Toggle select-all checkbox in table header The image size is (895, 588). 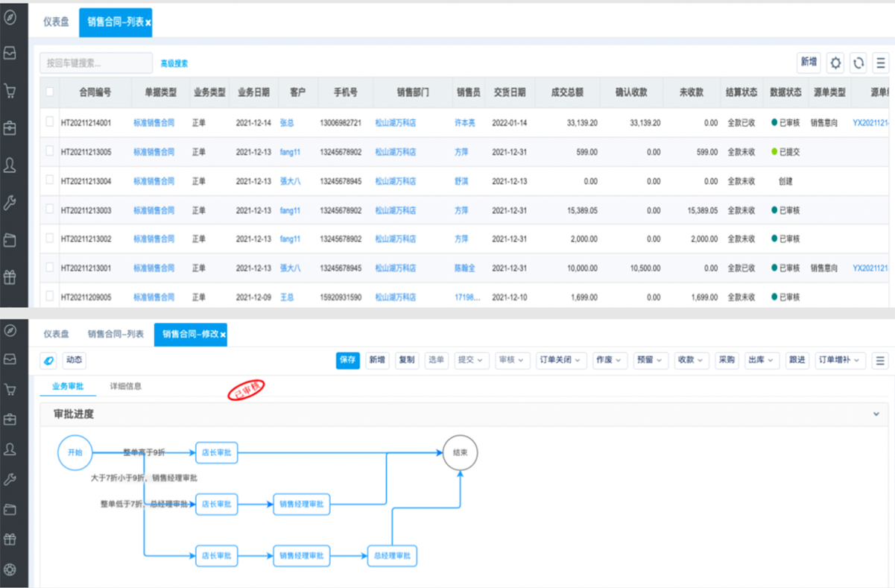(x=50, y=92)
